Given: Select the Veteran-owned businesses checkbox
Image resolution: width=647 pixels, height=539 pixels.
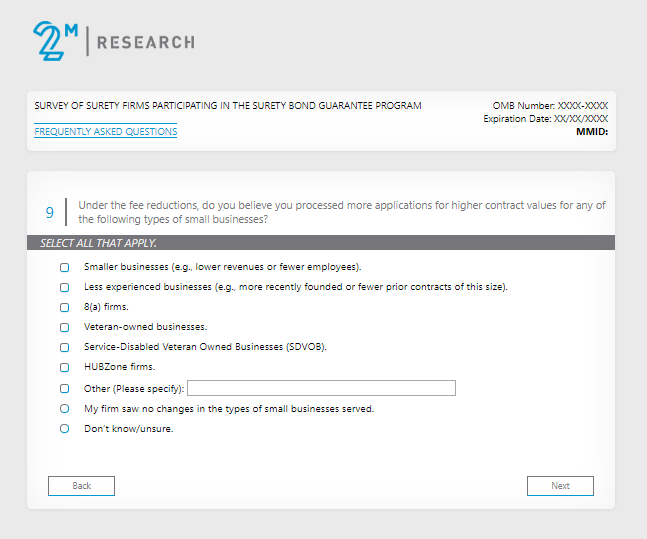Looking at the screenshot, I should (x=65, y=327).
